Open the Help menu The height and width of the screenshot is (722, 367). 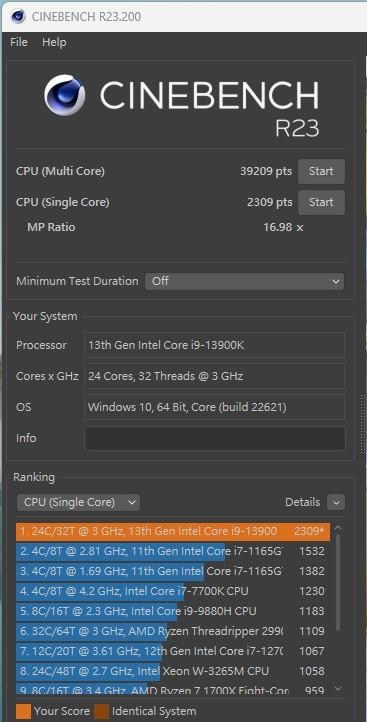click(x=54, y=42)
